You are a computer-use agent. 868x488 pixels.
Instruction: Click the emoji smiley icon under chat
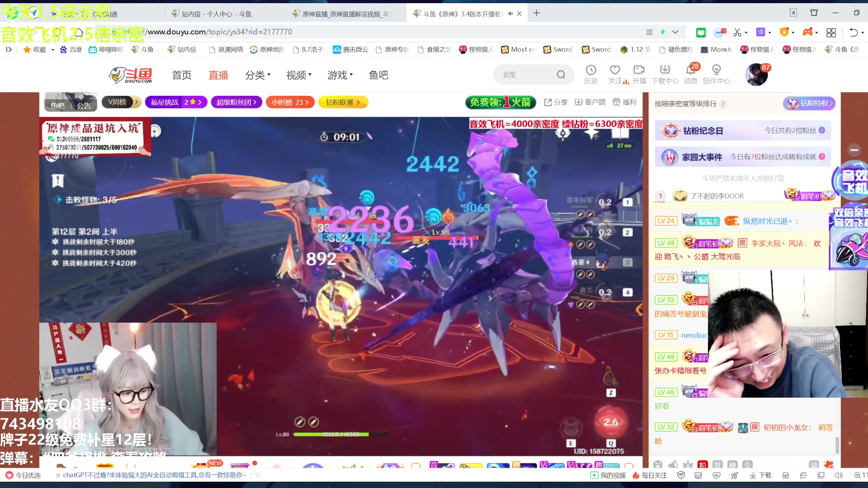(658, 465)
